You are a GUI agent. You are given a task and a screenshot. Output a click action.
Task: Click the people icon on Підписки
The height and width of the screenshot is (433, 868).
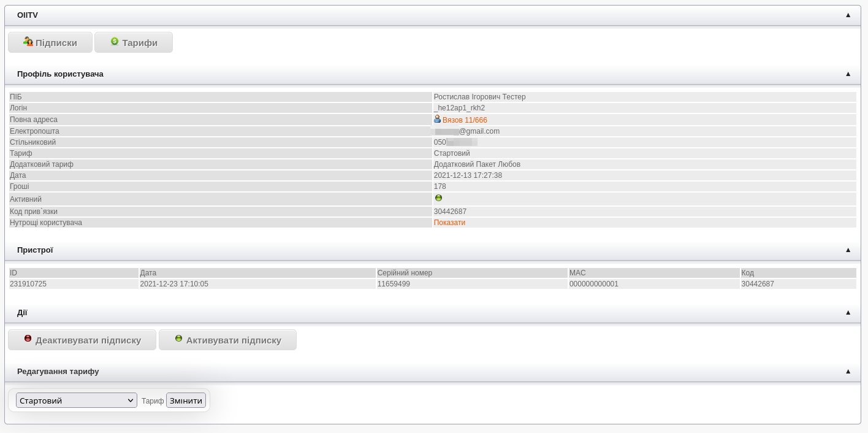28,42
